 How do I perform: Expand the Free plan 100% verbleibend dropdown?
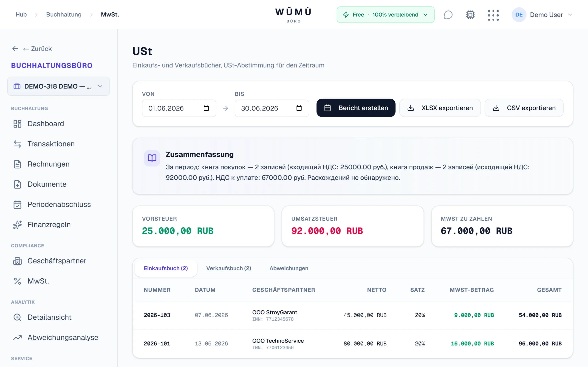(385, 15)
